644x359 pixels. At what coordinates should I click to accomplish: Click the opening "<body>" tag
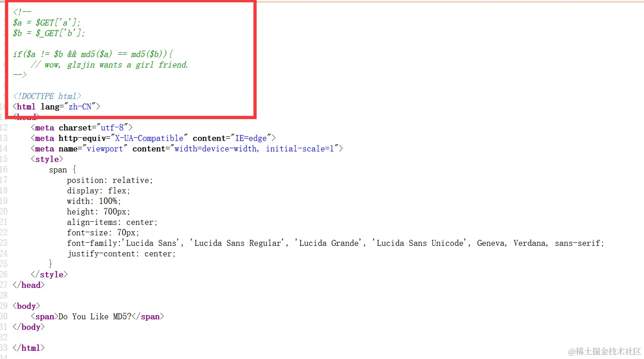click(26, 306)
